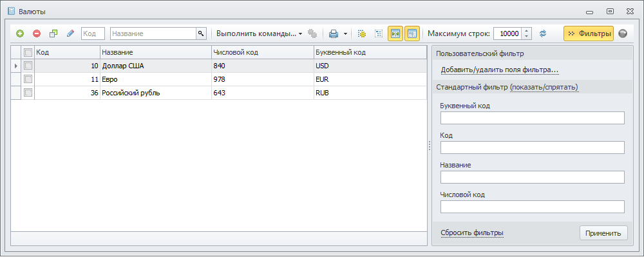Click the Код quick search field in toolbar
This screenshot has width=644, height=257.
[x=93, y=33]
